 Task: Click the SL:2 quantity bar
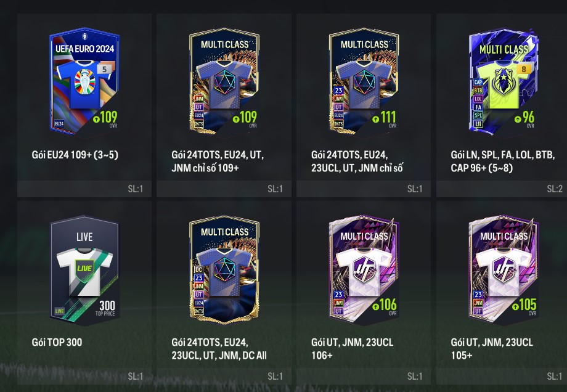coord(502,189)
